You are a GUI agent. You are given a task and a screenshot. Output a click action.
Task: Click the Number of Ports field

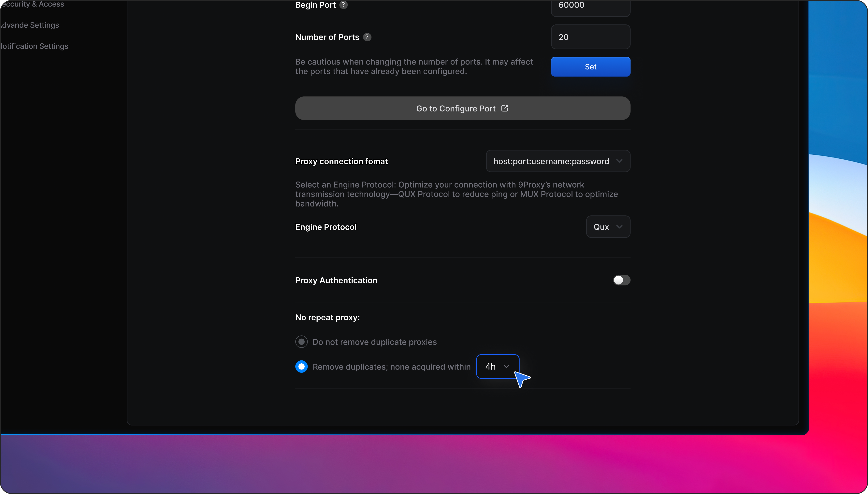pos(590,37)
